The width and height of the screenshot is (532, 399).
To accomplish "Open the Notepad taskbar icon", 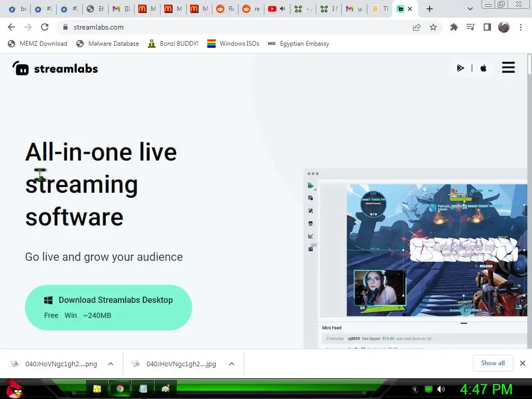I will (143, 389).
